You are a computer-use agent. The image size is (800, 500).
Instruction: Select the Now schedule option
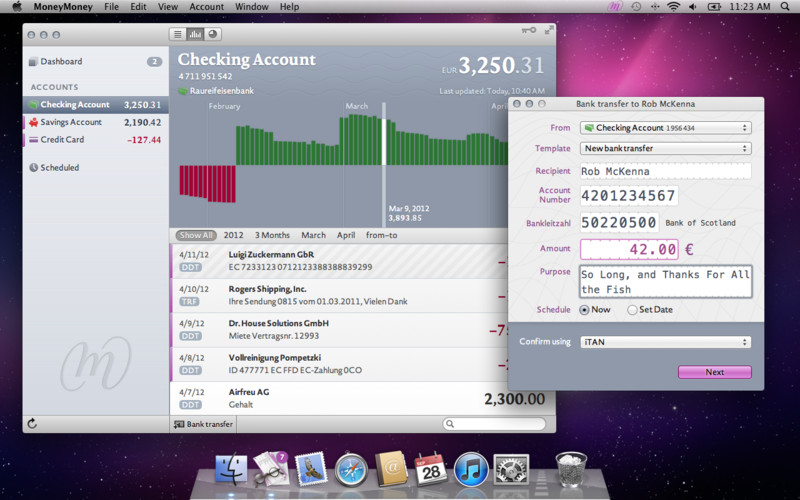[584, 310]
